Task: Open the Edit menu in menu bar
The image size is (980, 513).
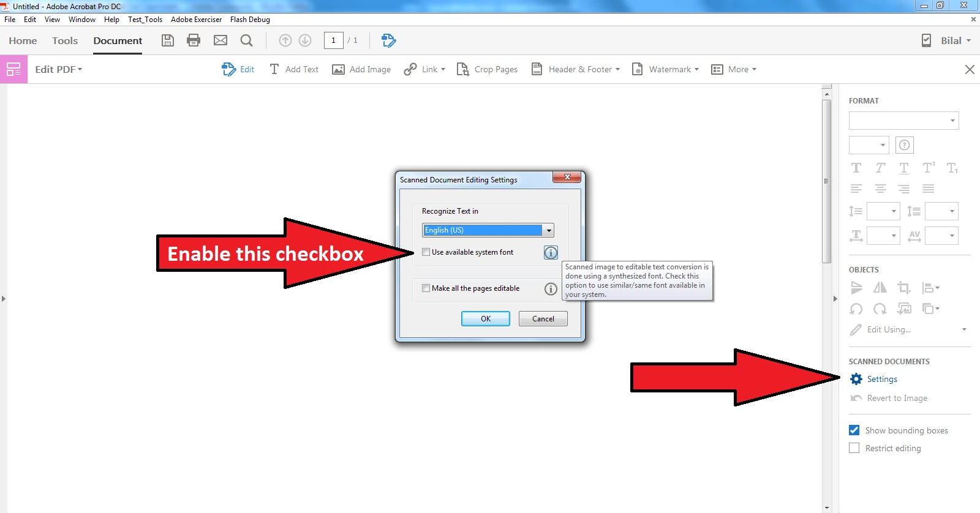Action: [x=30, y=20]
